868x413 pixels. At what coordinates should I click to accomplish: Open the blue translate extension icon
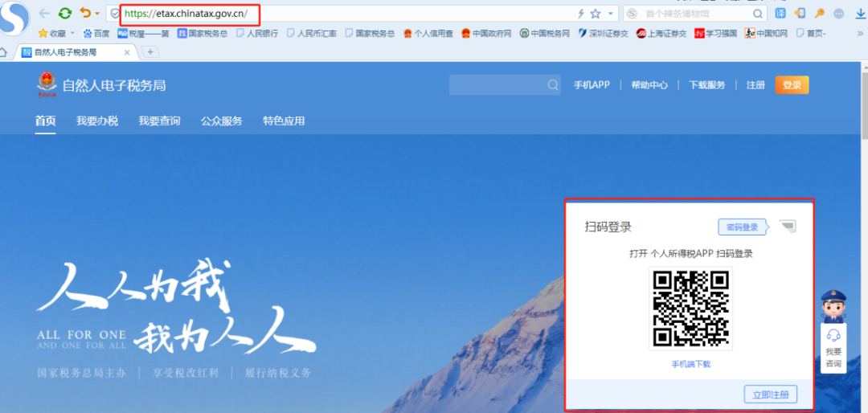(780, 14)
